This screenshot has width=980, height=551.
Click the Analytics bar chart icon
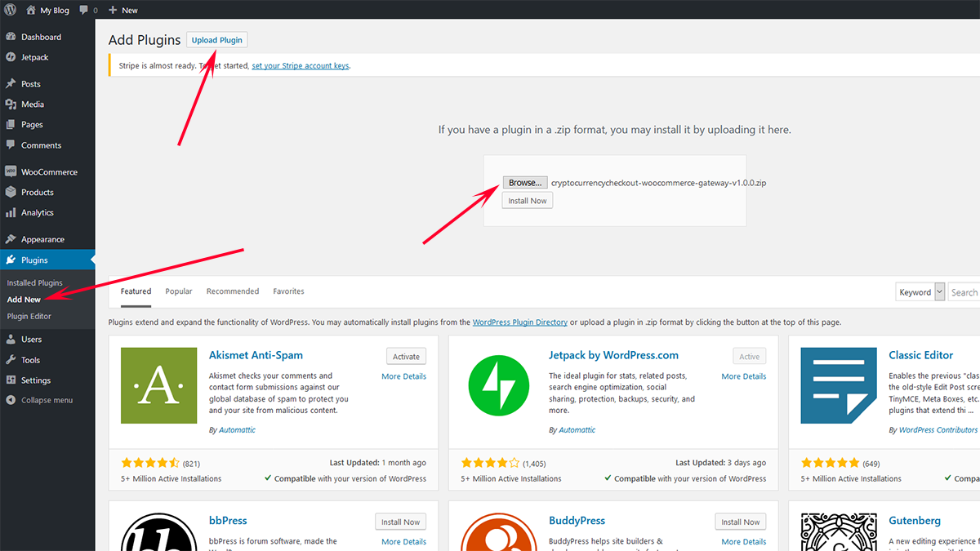point(11,213)
